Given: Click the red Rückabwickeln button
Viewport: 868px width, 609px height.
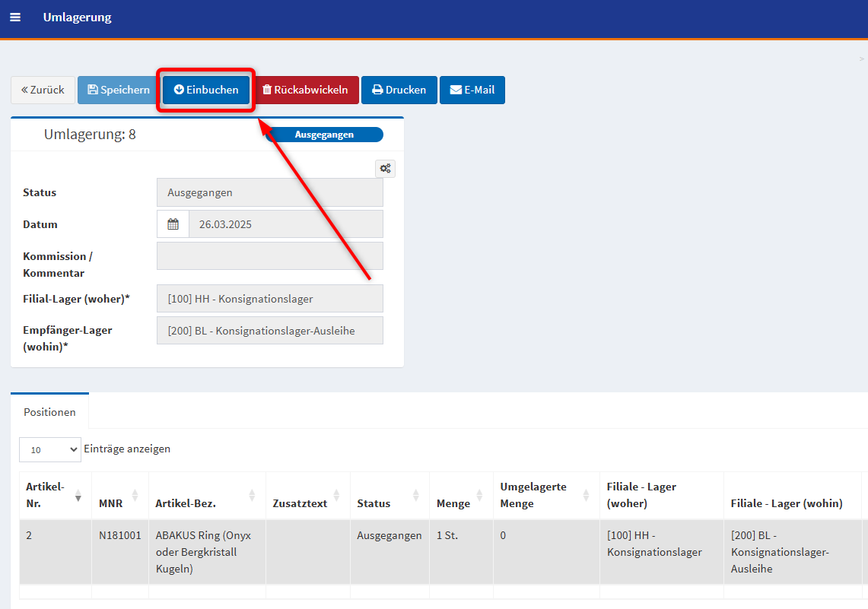Looking at the screenshot, I should pos(305,90).
